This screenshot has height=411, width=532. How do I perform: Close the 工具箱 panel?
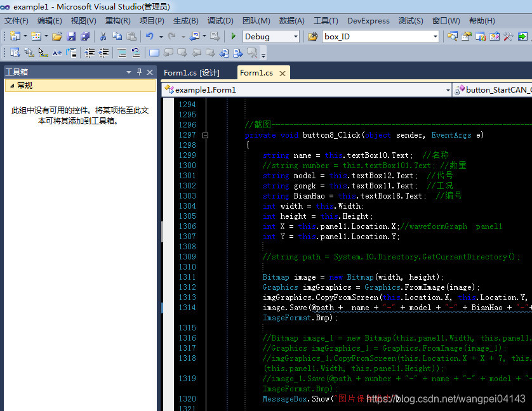(150, 72)
